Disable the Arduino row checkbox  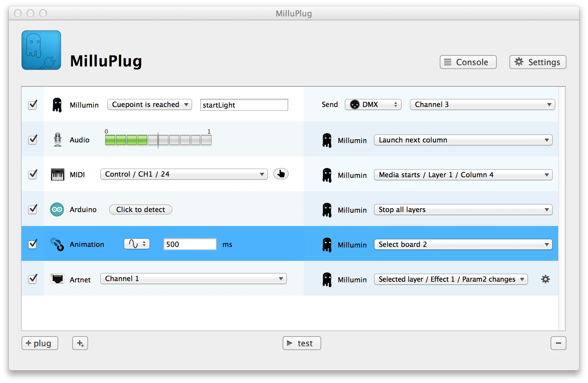coord(33,209)
